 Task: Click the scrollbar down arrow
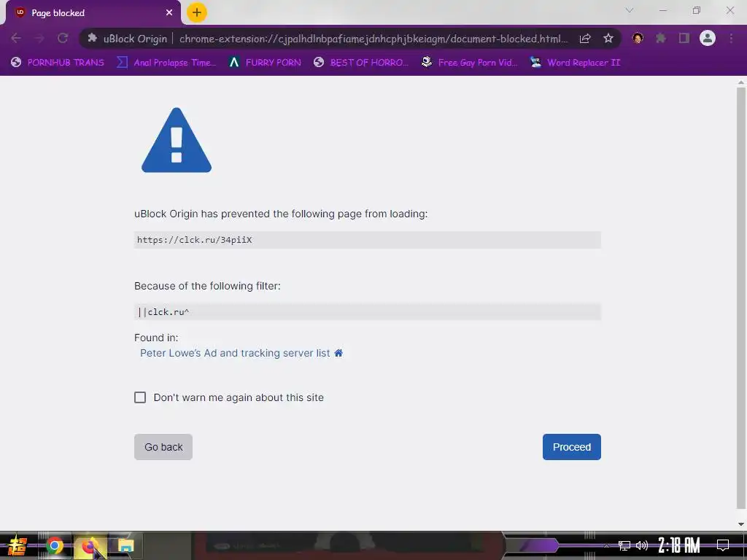click(741, 524)
